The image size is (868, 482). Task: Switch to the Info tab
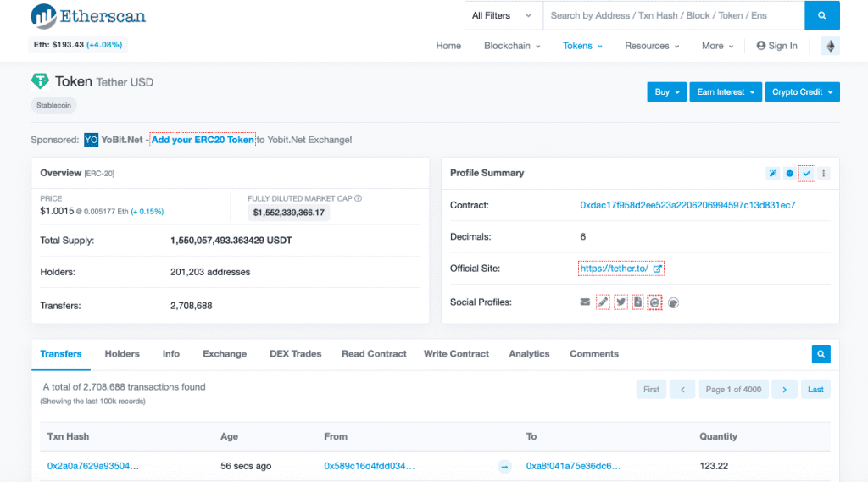tap(171, 354)
